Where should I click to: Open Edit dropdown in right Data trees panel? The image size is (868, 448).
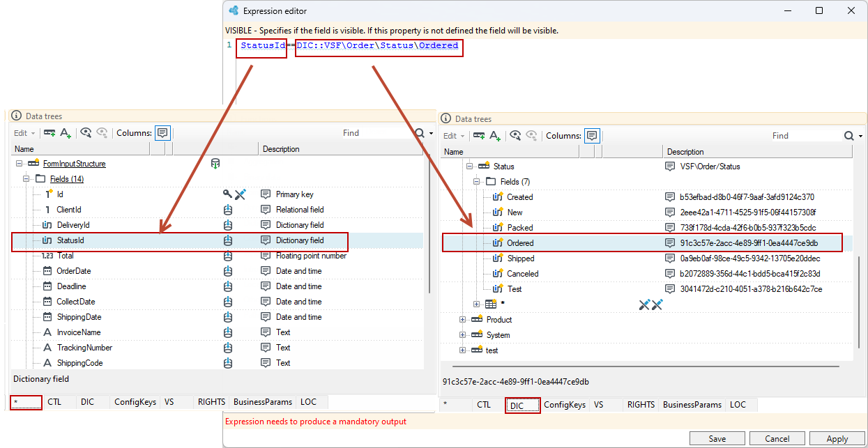pyautogui.click(x=454, y=135)
